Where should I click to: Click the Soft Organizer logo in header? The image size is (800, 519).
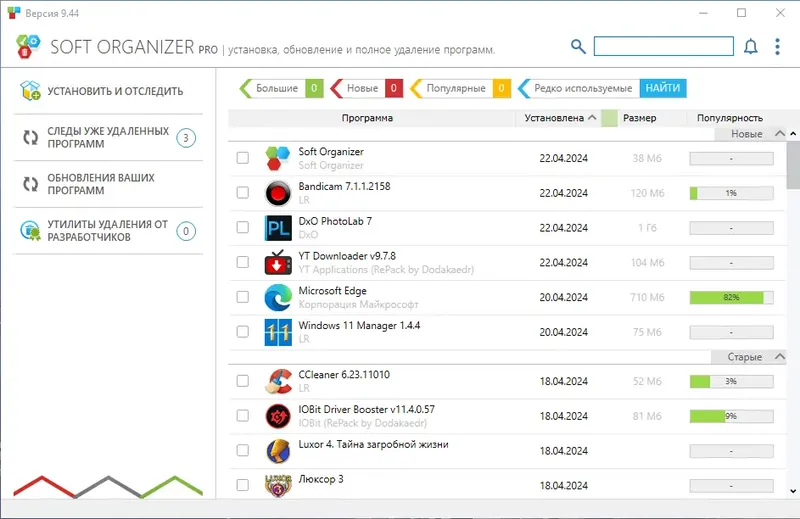point(29,46)
